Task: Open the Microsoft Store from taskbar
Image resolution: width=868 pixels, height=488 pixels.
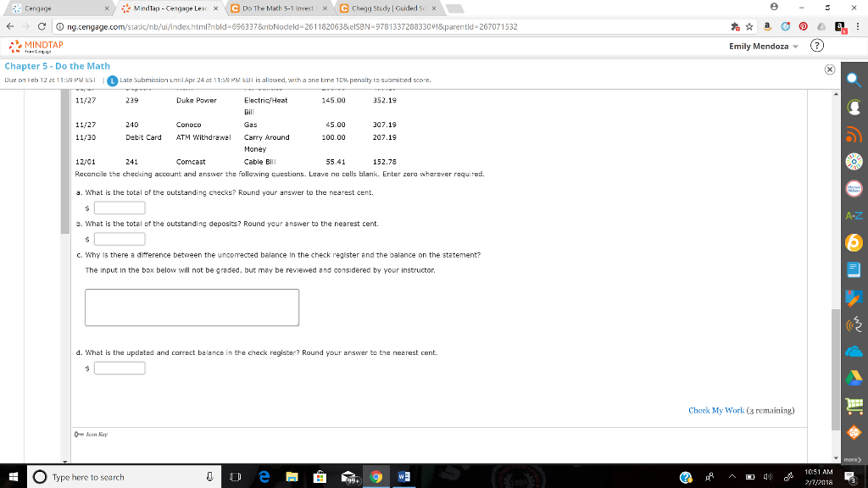Action: click(x=320, y=476)
